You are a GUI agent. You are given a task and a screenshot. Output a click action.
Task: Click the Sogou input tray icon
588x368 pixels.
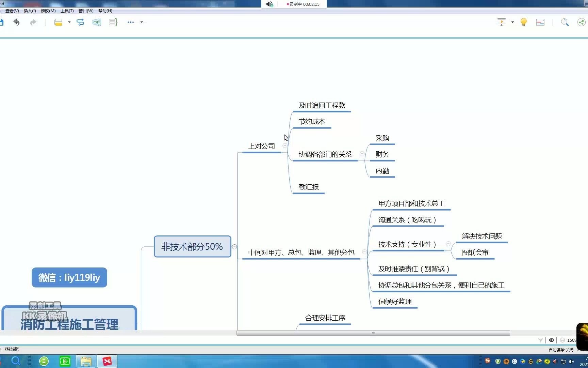[x=488, y=361]
